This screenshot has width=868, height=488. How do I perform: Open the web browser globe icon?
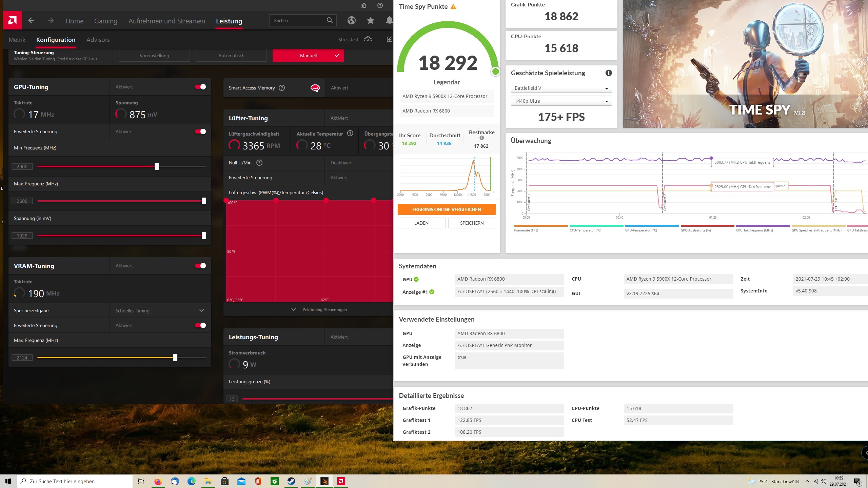tap(351, 21)
